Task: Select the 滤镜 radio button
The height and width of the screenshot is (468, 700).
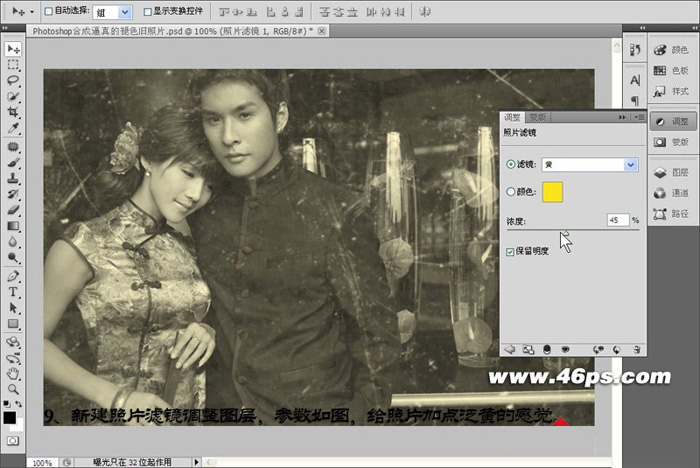Action: [512, 164]
